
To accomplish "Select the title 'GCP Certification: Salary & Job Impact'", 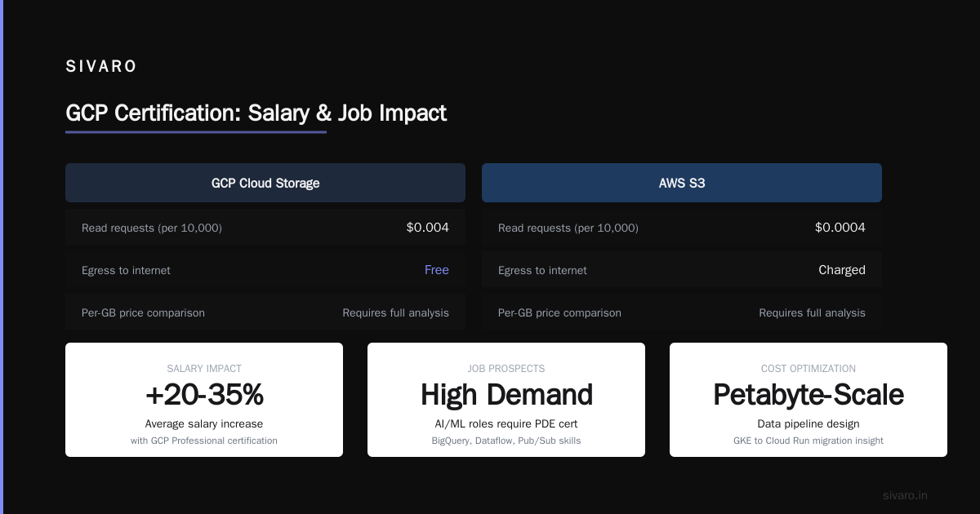I will tap(256, 113).
